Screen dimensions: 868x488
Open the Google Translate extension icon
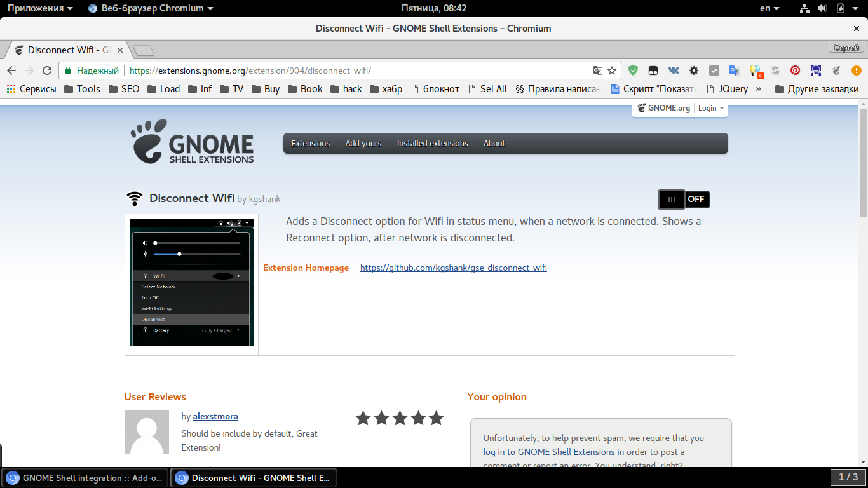pyautogui.click(x=734, y=71)
